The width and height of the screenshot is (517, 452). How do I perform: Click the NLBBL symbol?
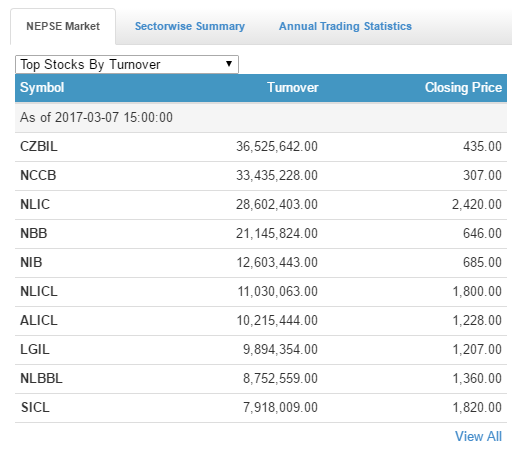point(41,378)
